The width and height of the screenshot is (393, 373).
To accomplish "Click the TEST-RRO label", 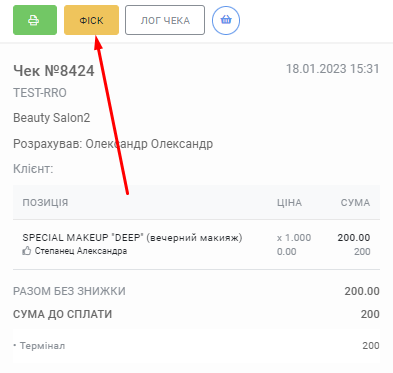I will click(40, 93).
